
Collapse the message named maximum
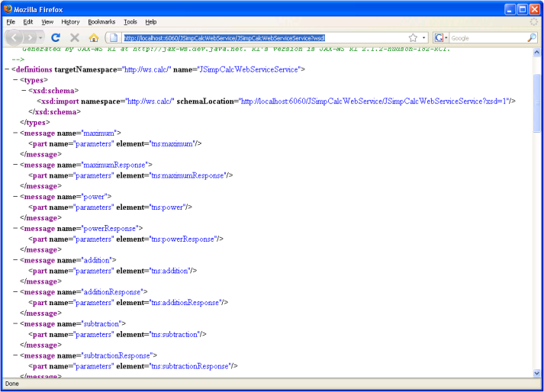[x=15, y=133]
